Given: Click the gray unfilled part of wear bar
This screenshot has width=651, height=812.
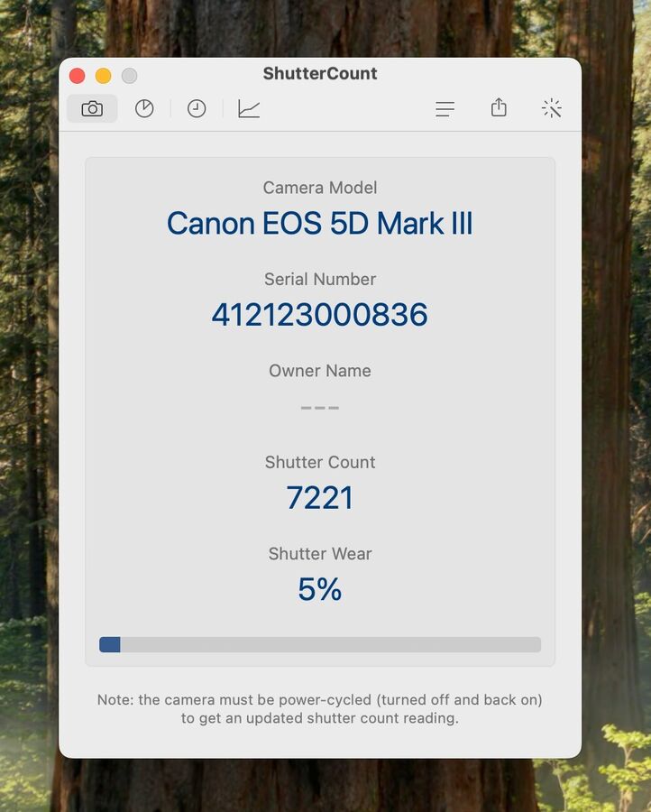Looking at the screenshot, I should click(x=330, y=644).
